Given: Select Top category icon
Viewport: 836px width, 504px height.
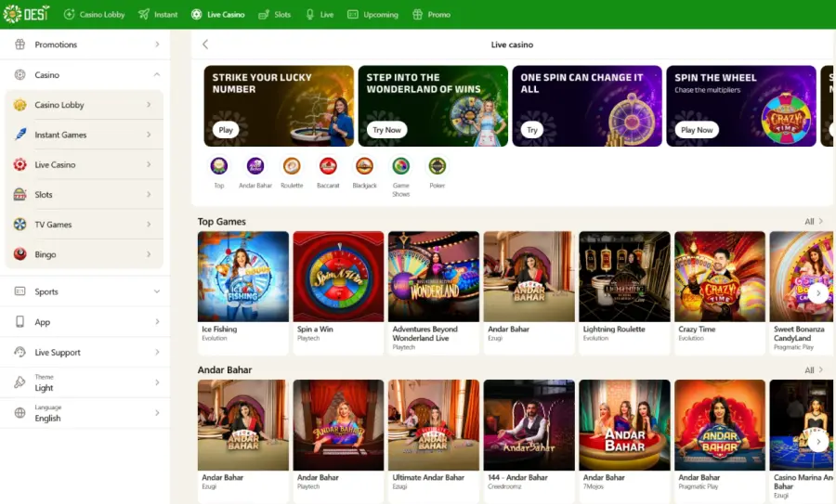Looking at the screenshot, I should [219, 166].
